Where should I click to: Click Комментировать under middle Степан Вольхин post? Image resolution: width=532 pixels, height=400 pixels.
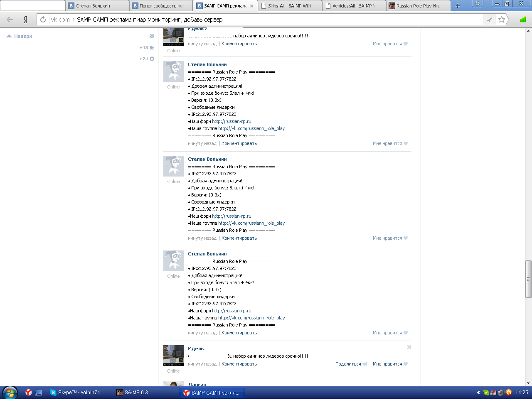pyautogui.click(x=239, y=238)
